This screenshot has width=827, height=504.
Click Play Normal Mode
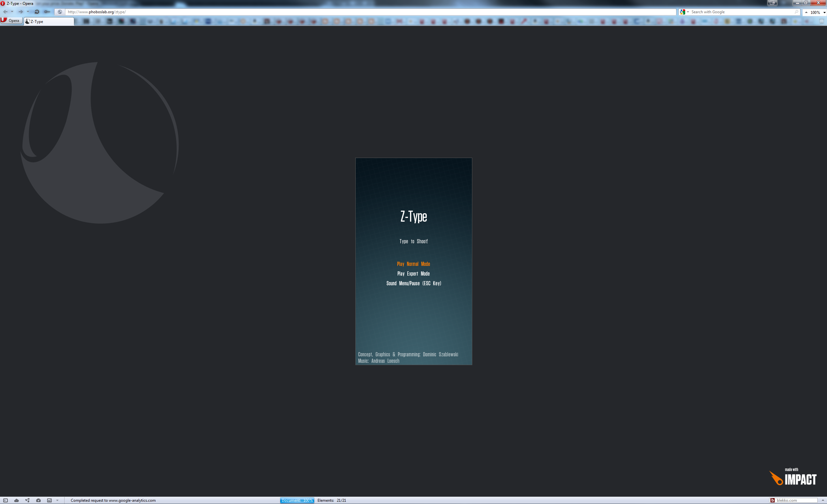[413, 264]
